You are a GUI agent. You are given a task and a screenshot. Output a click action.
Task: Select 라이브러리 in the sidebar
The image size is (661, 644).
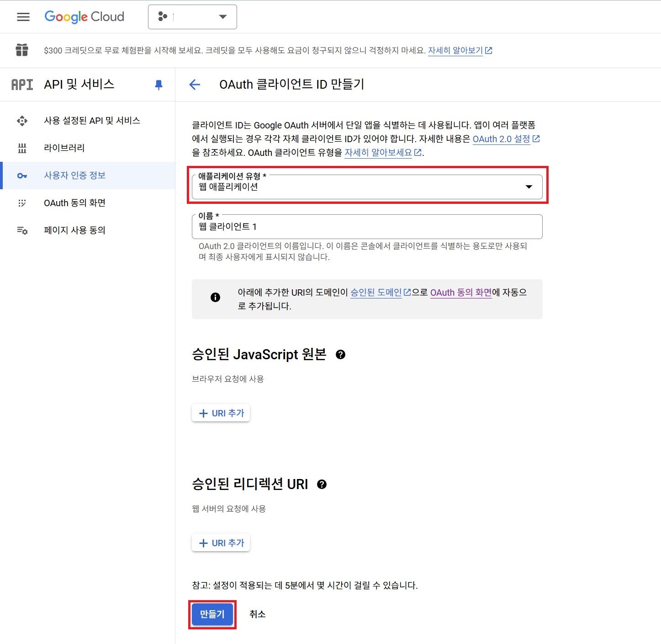click(x=64, y=148)
